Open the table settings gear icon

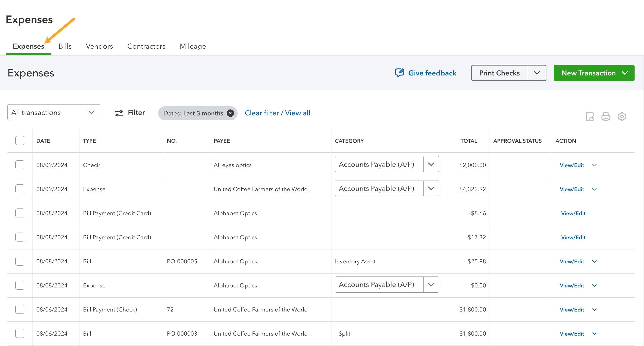click(x=622, y=116)
